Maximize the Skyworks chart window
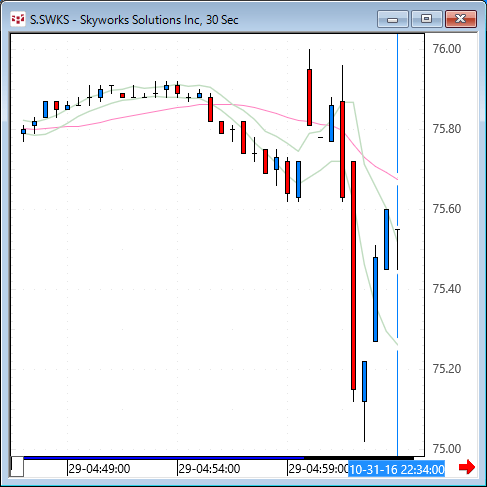Viewport: 487px width, 487px height. [427, 19]
